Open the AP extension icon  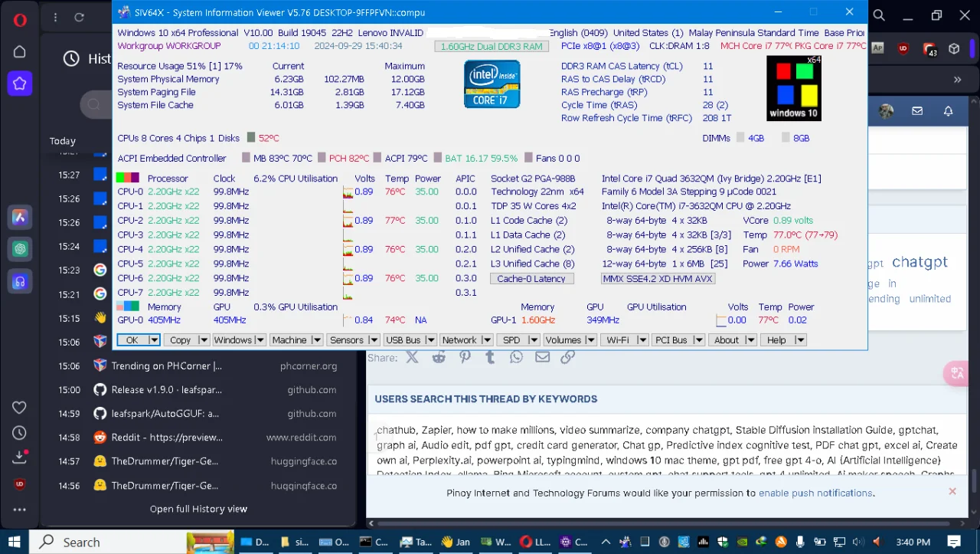[x=877, y=48]
